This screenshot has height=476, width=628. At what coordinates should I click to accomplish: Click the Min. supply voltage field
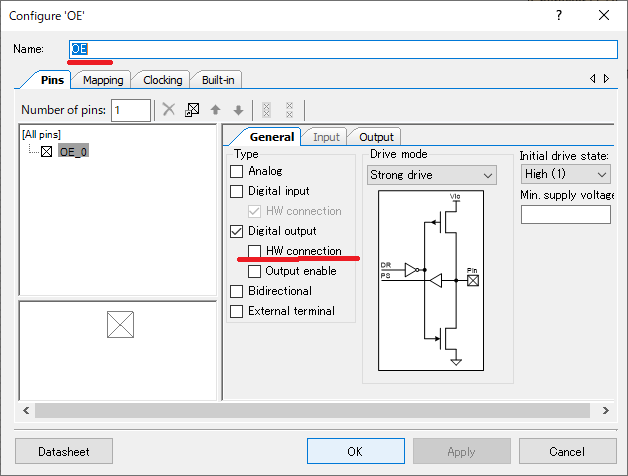pos(566,214)
